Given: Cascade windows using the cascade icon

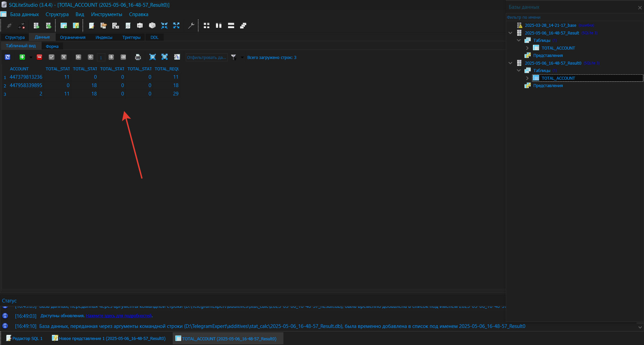Looking at the screenshot, I should click(x=243, y=26).
